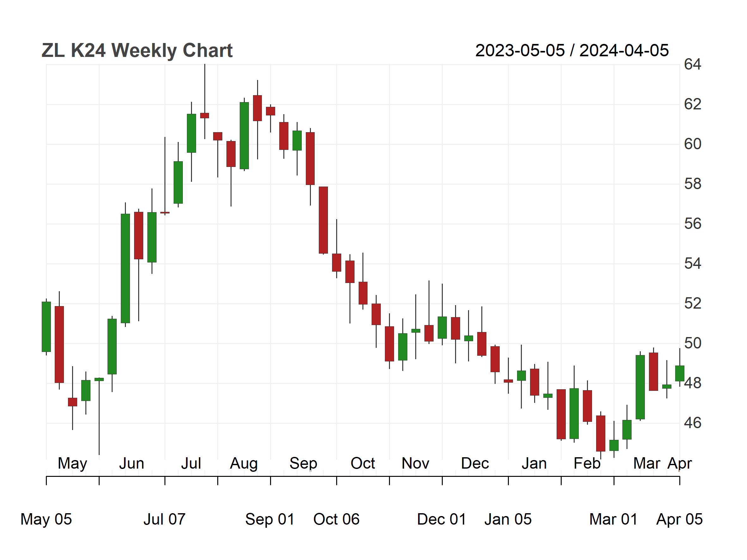Viewport: 747px width, 560px height.
Task: Click the Aug month label
Action: pyautogui.click(x=244, y=464)
